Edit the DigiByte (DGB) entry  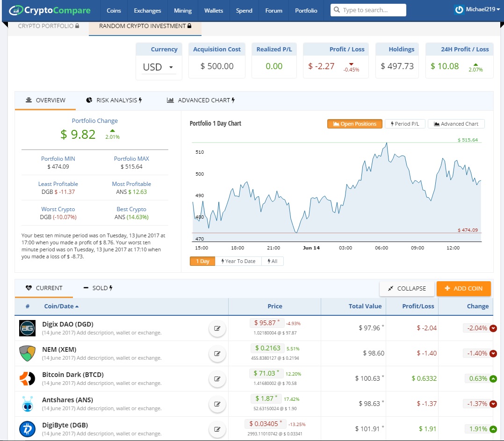217,429
